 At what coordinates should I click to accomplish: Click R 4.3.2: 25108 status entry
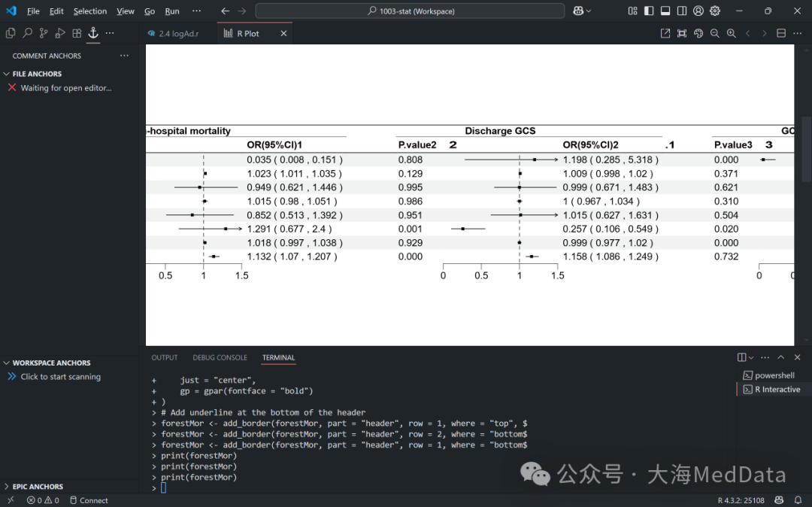tap(741, 499)
